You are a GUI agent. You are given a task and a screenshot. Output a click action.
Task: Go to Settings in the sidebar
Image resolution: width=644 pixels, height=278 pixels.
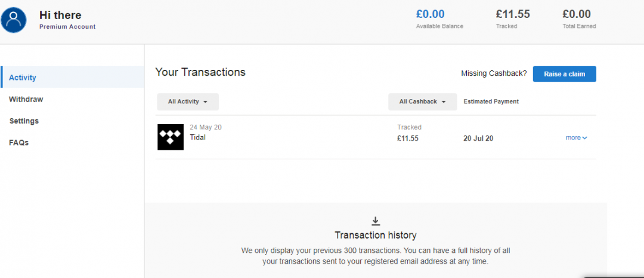[24, 121]
